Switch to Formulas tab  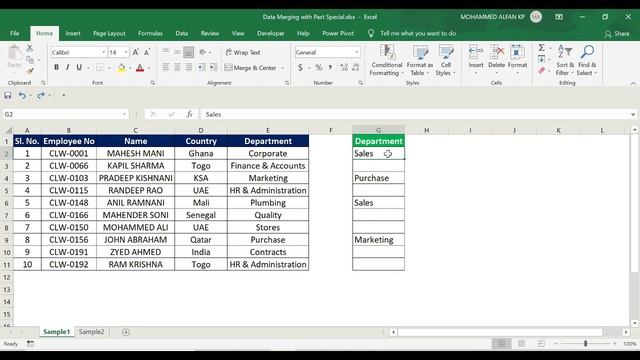[x=150, y=33]
